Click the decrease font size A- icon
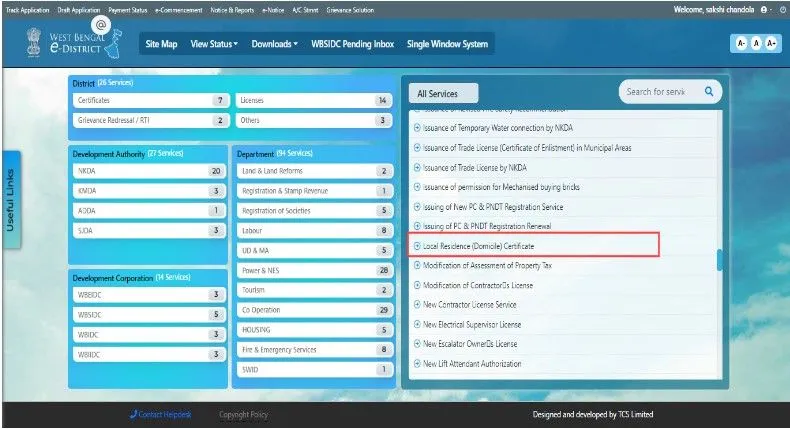 coord(740,45)
